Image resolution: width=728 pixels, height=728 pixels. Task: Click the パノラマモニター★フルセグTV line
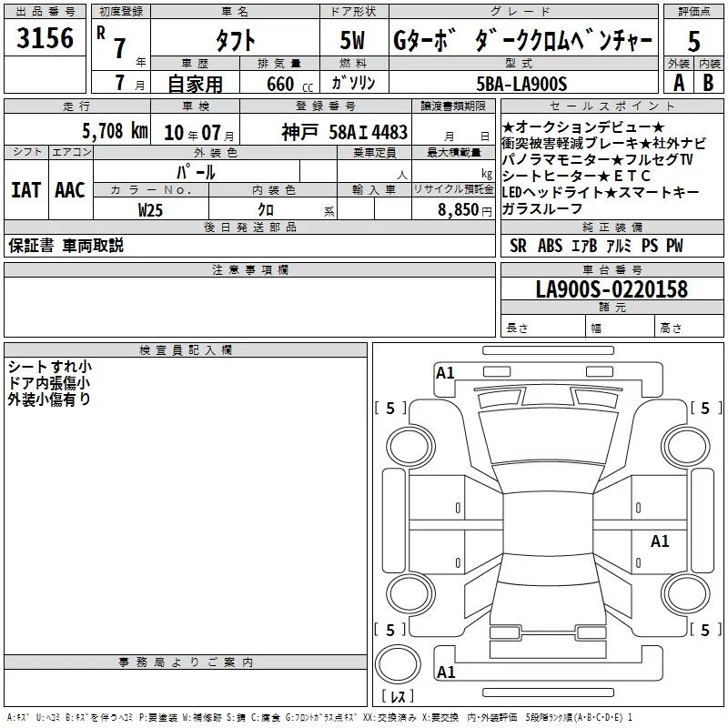[597, 159]
